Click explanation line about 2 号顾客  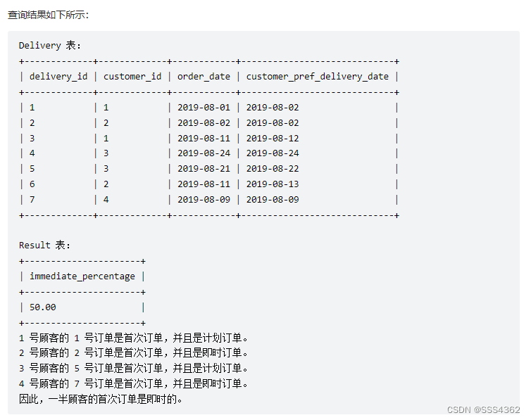(133, 353)
